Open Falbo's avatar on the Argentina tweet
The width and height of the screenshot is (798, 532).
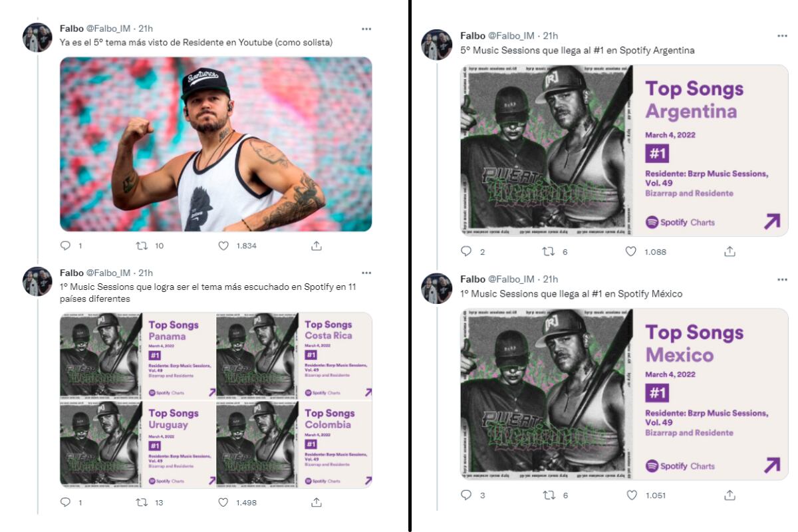pos(437,45)
